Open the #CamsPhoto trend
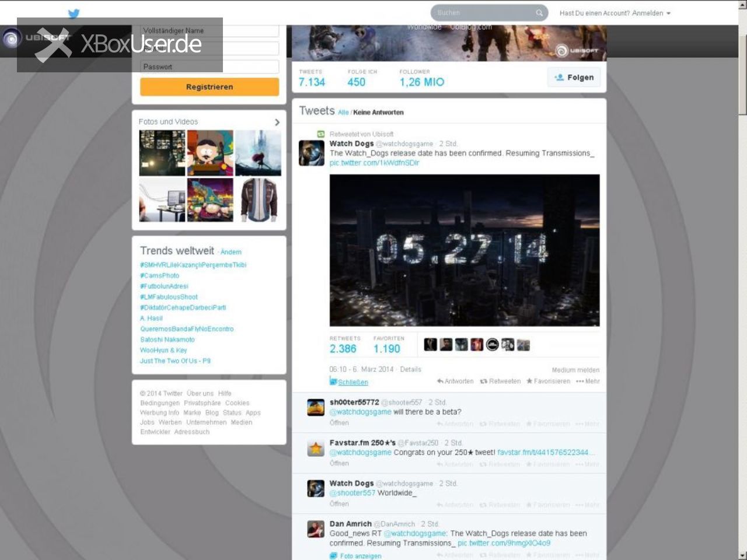This screenshot has height=560, width=747. tap(159, 275)
